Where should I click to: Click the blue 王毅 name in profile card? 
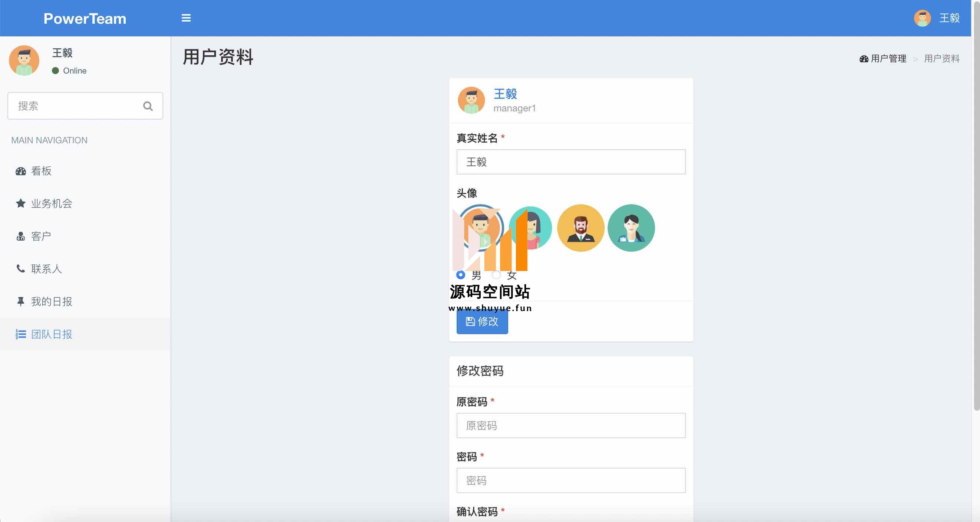point(505,94)
